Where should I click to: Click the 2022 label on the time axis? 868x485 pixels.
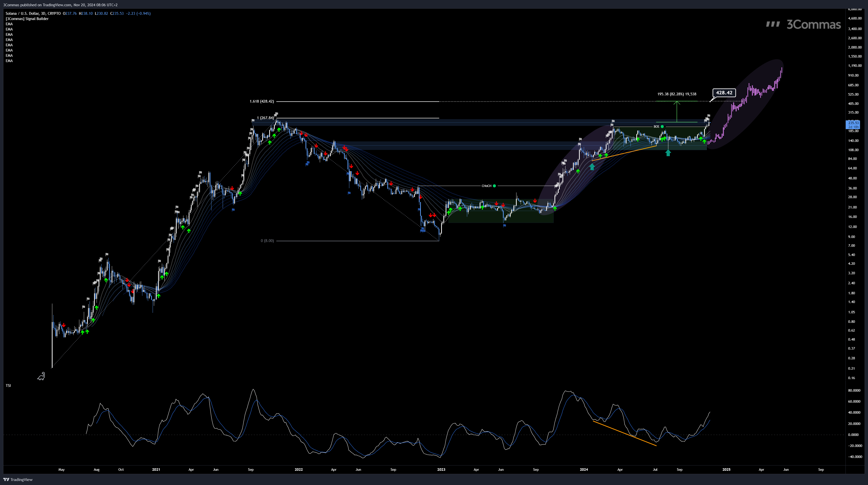pos(299,469)
